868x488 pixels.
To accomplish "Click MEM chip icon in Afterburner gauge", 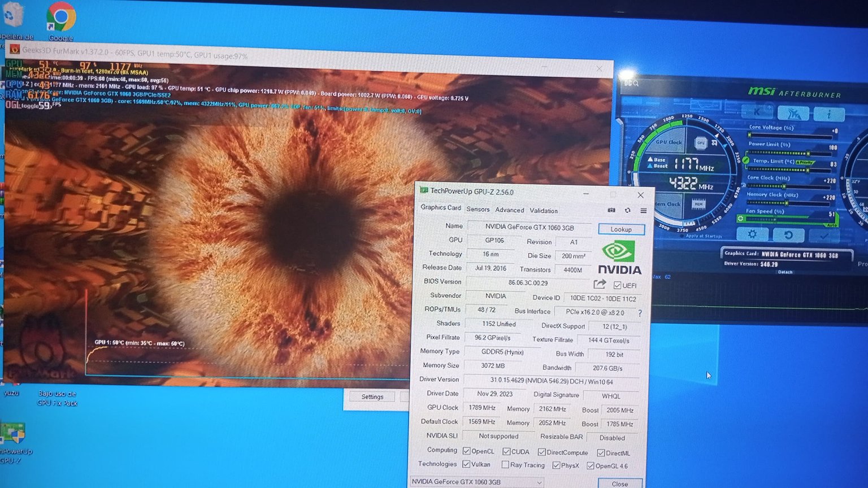I will (698, 204).
